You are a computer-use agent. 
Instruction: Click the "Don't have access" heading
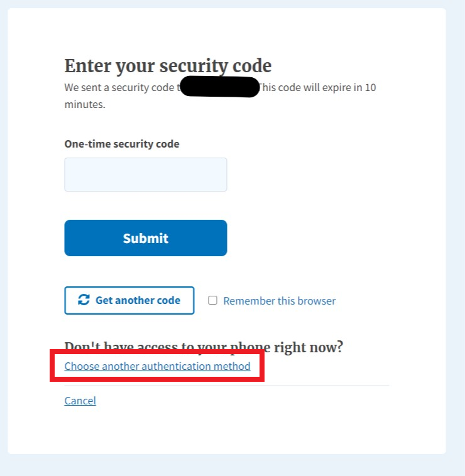point(204,347)
